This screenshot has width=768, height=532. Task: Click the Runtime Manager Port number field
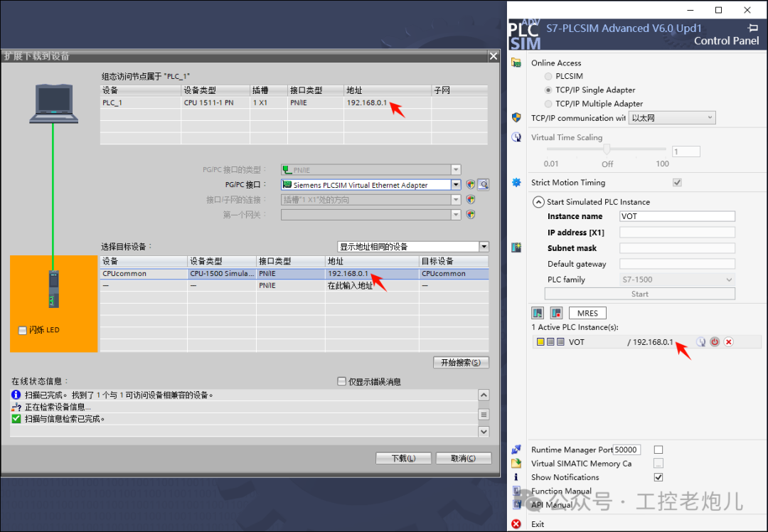(x=626, y=449)
